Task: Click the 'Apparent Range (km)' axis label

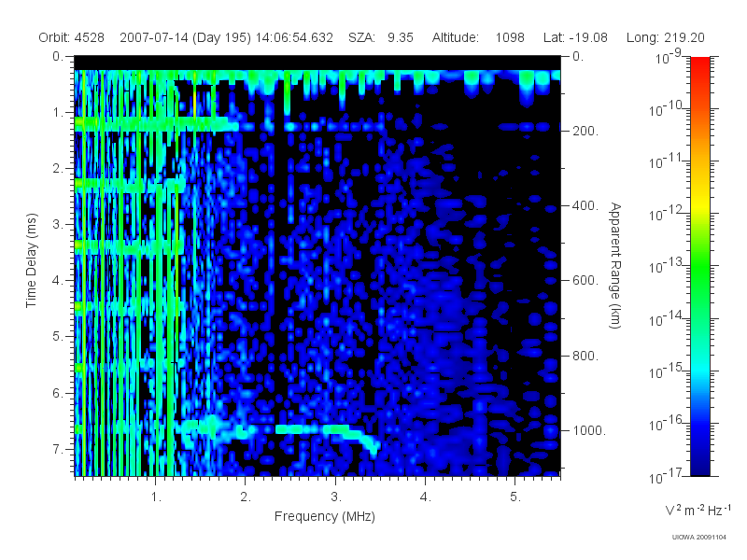Action: [616, 266]
